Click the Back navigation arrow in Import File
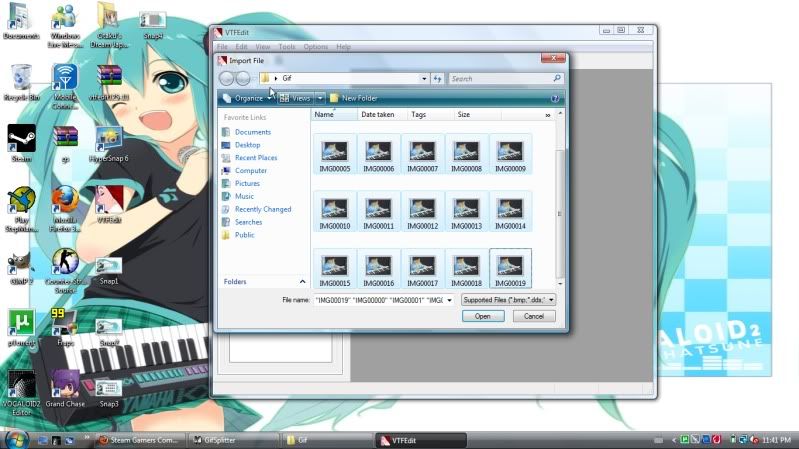The width and height of the screenshot is (799, 449). 226,78
